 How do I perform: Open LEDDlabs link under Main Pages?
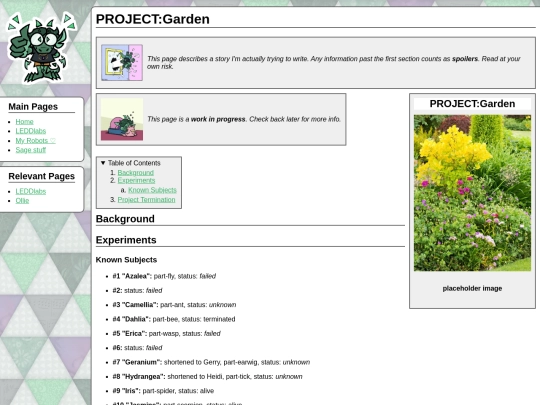click(x=31, y=131)
